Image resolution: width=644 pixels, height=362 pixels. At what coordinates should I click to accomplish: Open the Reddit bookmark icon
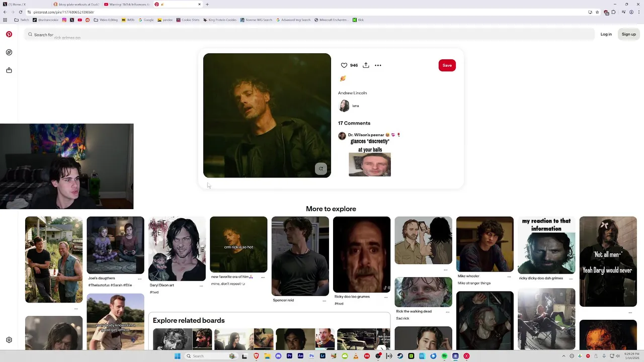click(88, 20)
